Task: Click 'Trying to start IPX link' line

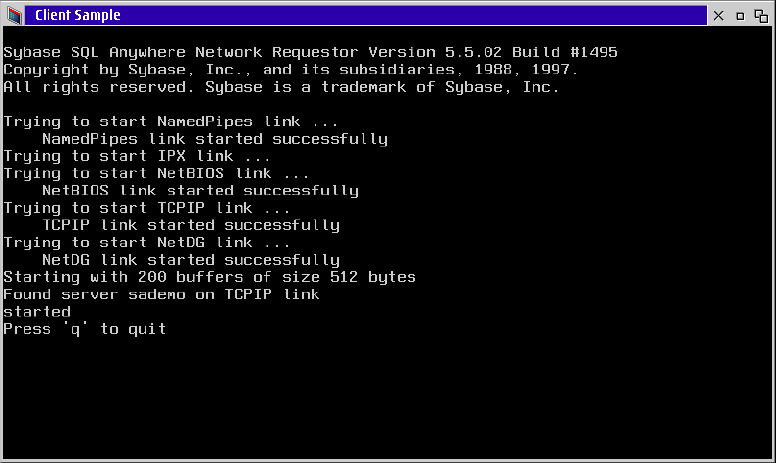Action: pos(137,156)
